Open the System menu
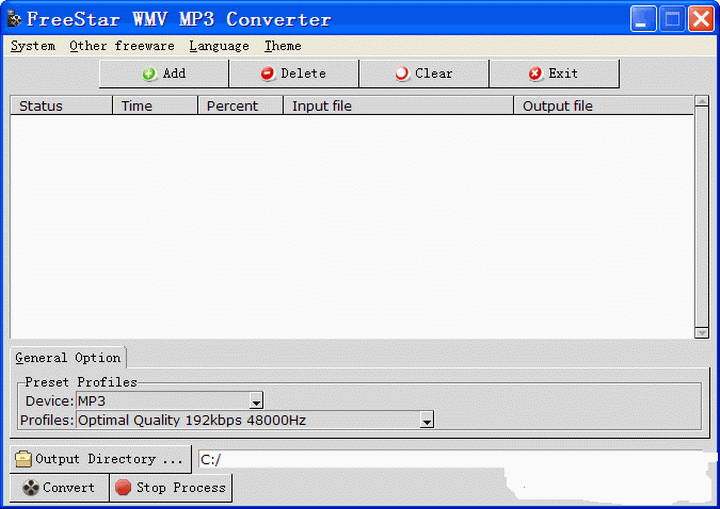Screen dimensions: 720x509 point(33,46)
